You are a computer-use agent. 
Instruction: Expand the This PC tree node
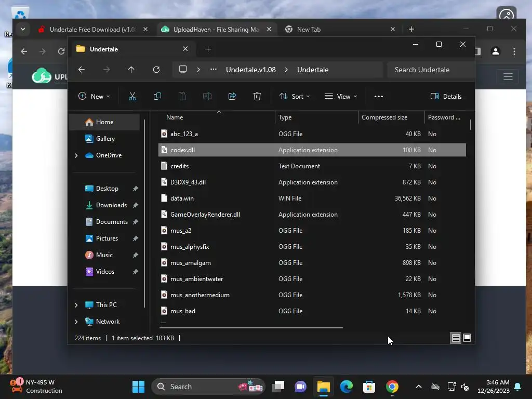pyautogui.click(x=76, y=305)
